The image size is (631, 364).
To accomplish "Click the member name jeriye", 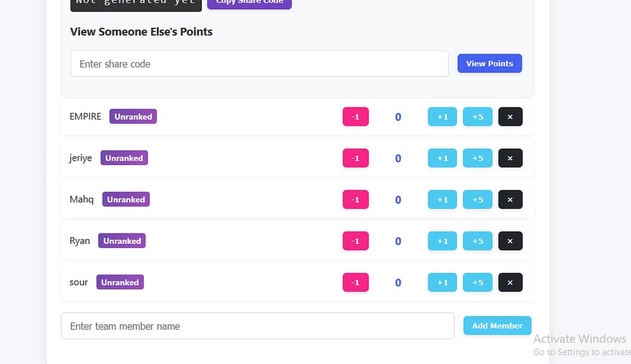I will [81, 158].
